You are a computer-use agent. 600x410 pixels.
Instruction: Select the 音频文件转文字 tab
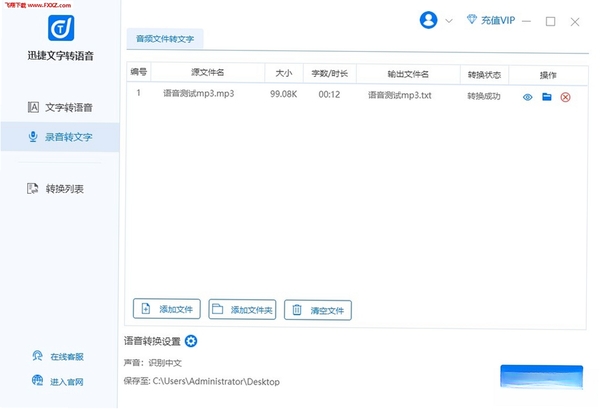165,39
